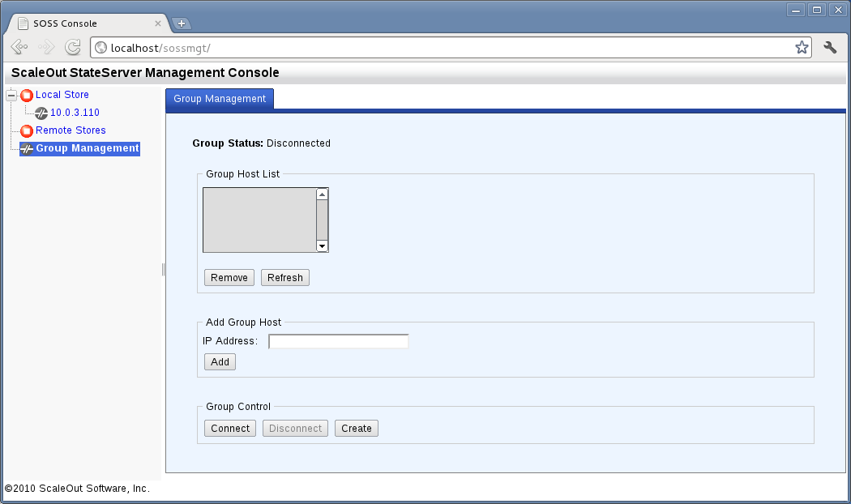This screenshot has width=851, height=504.
Task: Click the red Local Store icon
Action: (27, 96)
